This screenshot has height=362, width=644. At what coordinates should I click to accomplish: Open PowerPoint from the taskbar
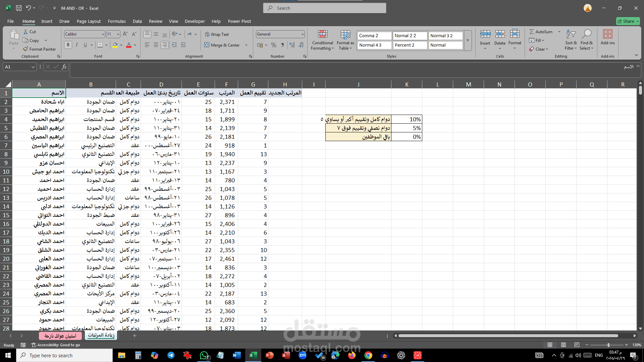click(x=269, y=355)
